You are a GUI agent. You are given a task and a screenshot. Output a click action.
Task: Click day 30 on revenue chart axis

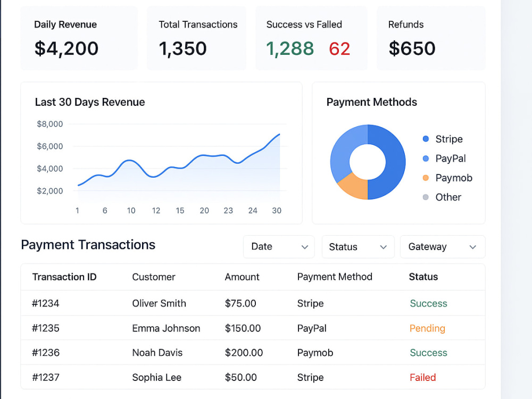click(277, 211)
